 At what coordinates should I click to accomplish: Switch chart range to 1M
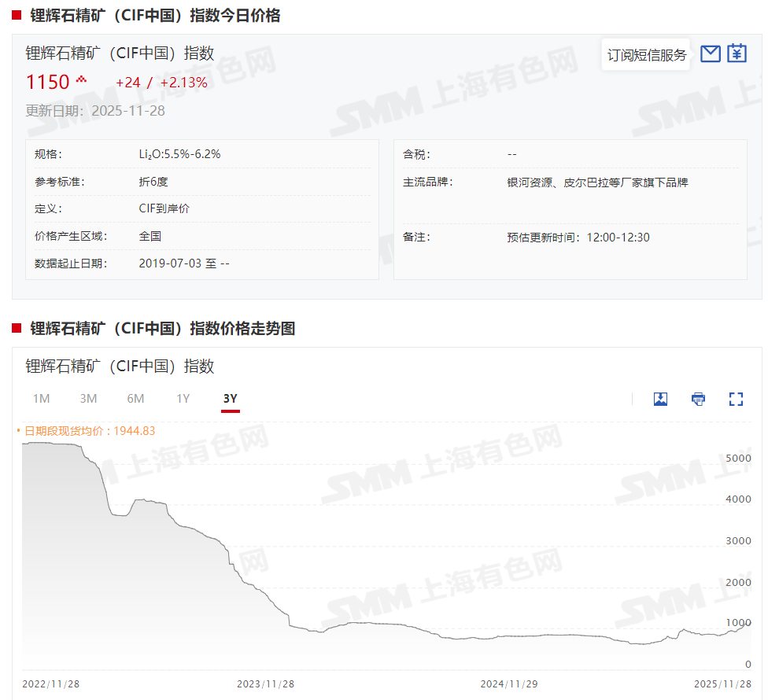pyautogui.click(x=41, y=399)
